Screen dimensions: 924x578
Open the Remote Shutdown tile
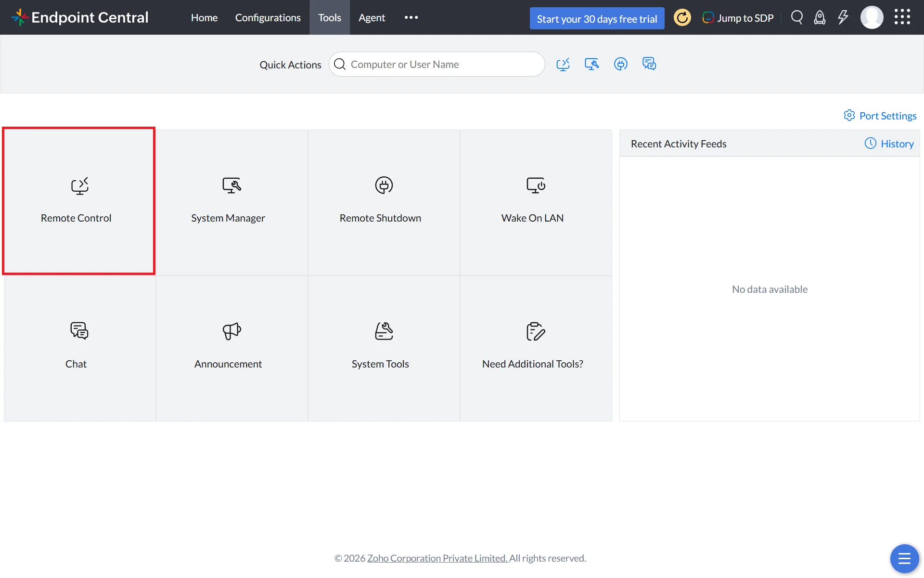[384, 202]
